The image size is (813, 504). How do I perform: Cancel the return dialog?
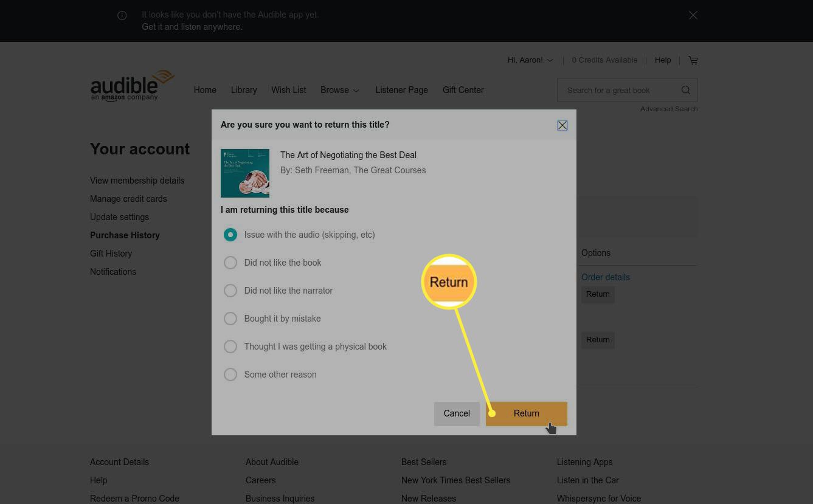(457, 413)
